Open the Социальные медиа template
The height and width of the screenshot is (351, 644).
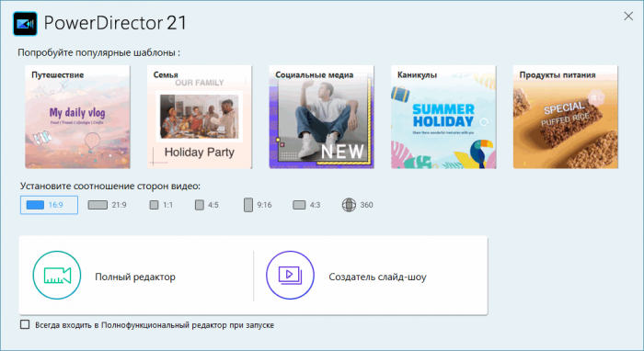[322, 117]
